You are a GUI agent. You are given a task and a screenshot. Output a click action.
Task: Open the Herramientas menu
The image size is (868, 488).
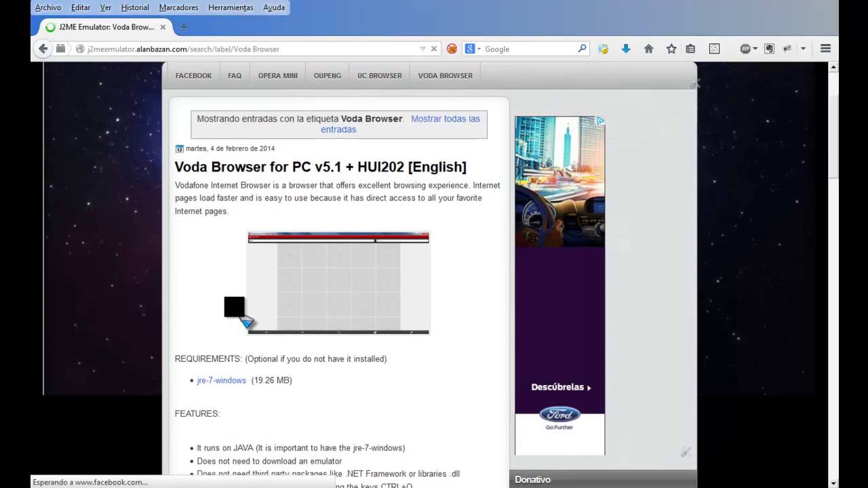coord(231,7)
